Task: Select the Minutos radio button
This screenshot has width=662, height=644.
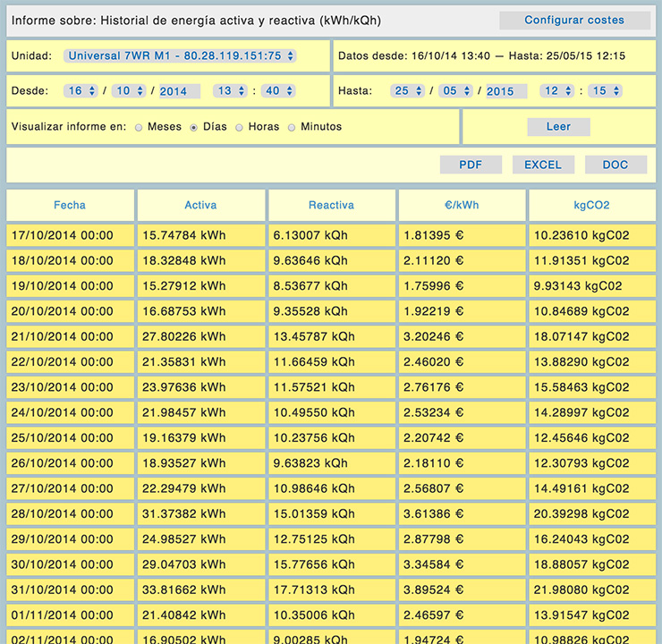Action: click(292, 128)
